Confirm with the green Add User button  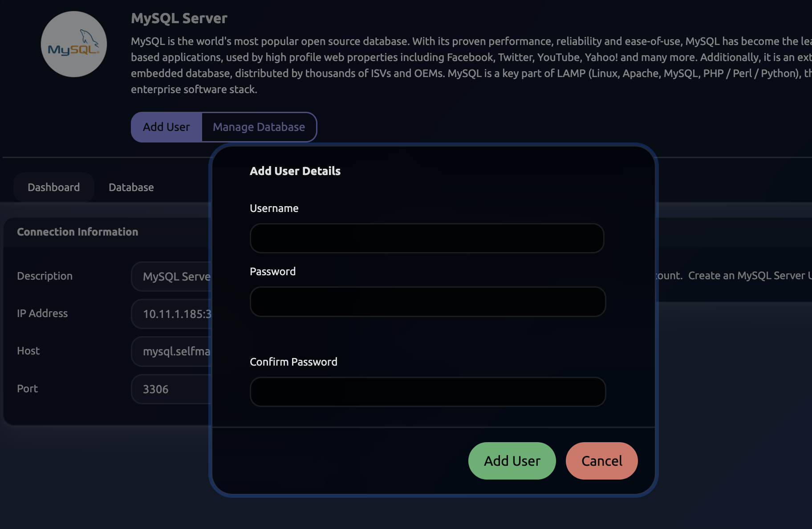(512, 461)
